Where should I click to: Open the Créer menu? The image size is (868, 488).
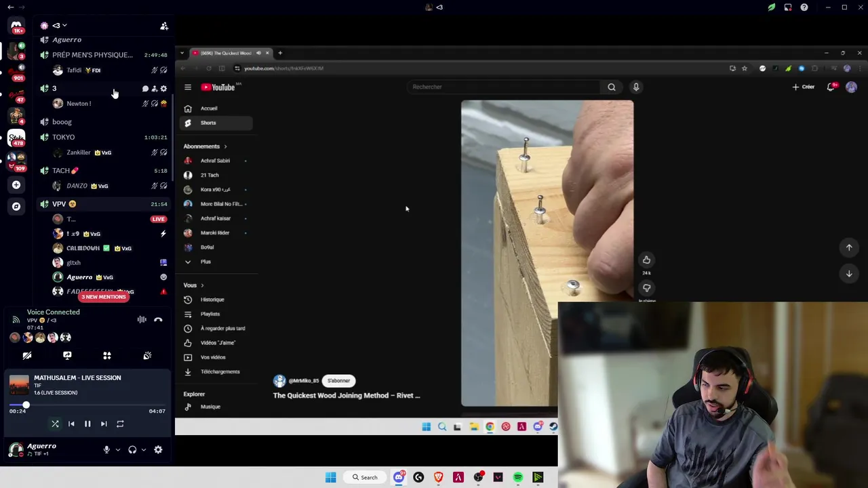[x=804, y=87]
